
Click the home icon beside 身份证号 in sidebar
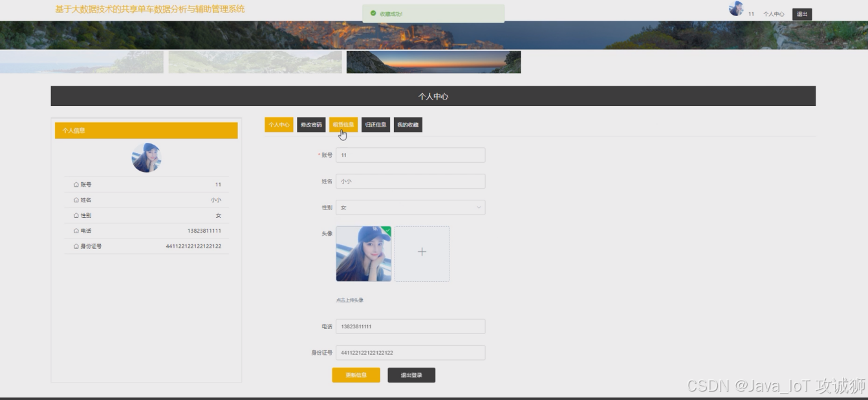(x=76, y=246)
